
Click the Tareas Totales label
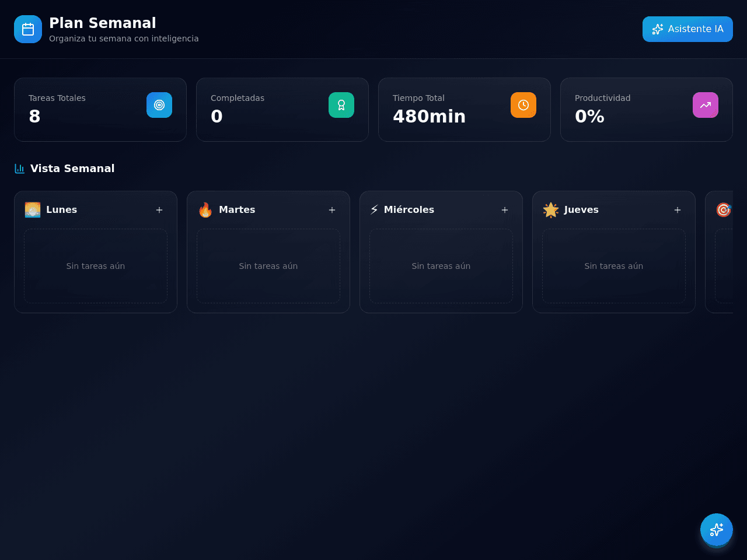tap(57, 98)
